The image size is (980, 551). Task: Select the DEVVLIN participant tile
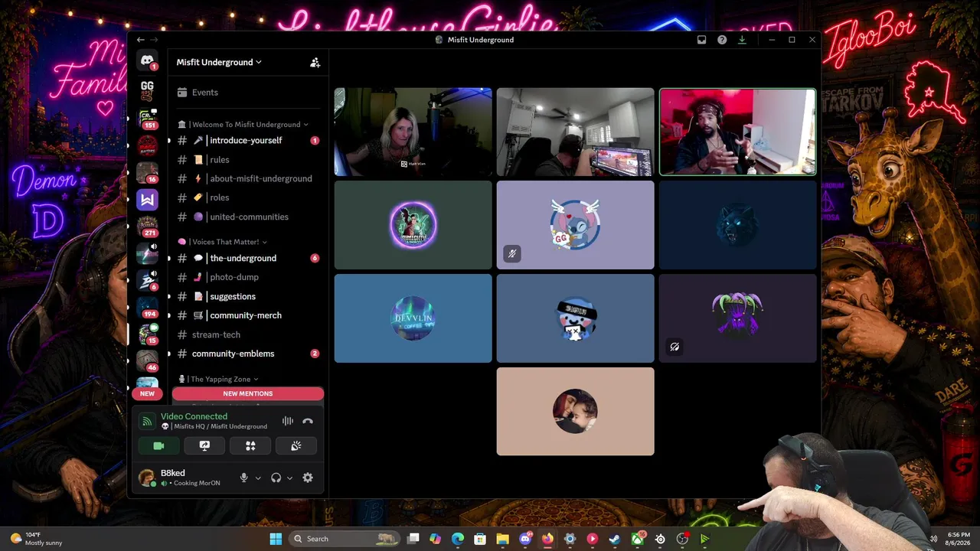[x=413, y=318]
